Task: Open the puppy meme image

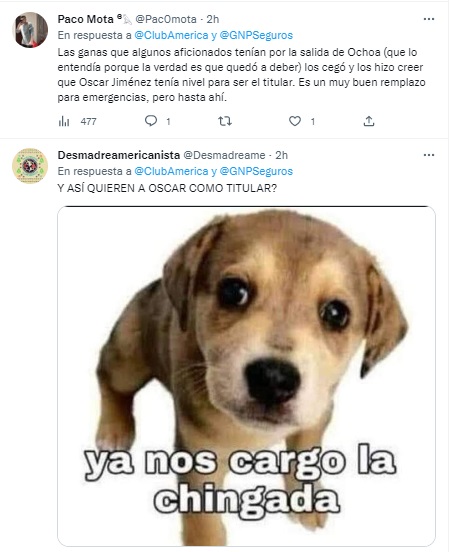Action: [x=246, y=376]
